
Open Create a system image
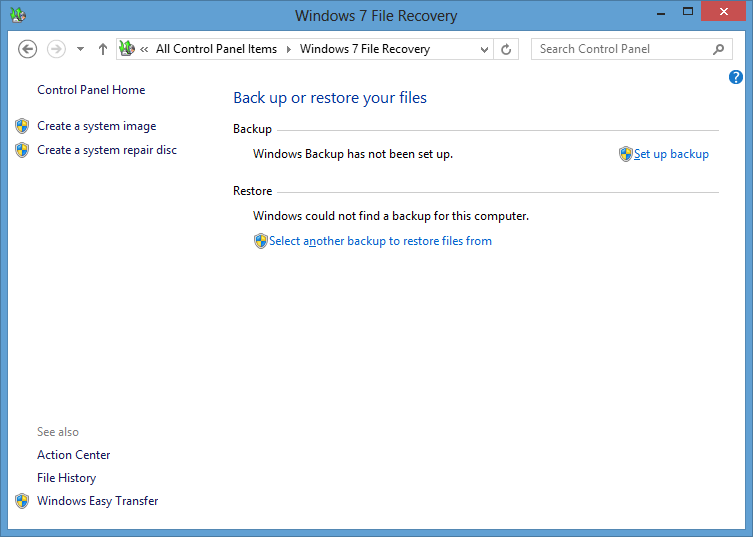click(97, 126)
